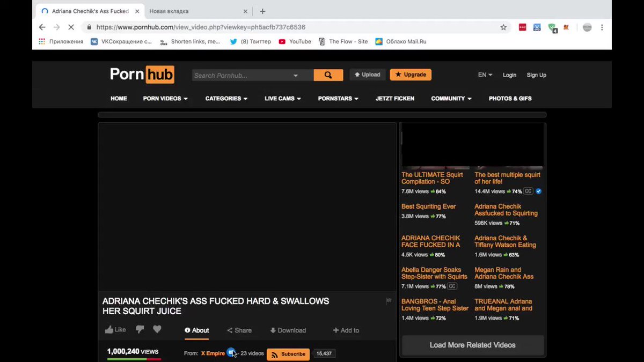This screenshot has width=644, height=362.
Task: Click the thumbs-down dislike icon
Action: click(140, 330)
